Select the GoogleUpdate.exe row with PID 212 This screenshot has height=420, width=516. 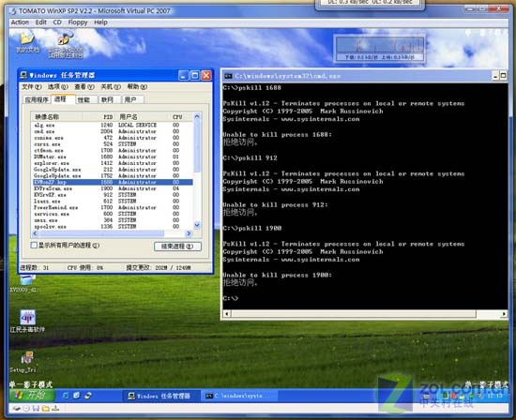coord(113,170)
